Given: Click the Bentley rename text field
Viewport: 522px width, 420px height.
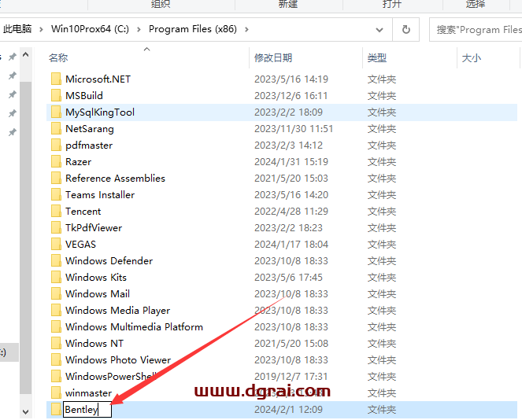Looking at the screenshot, I should pyautogui.click(x=87, y=410).
